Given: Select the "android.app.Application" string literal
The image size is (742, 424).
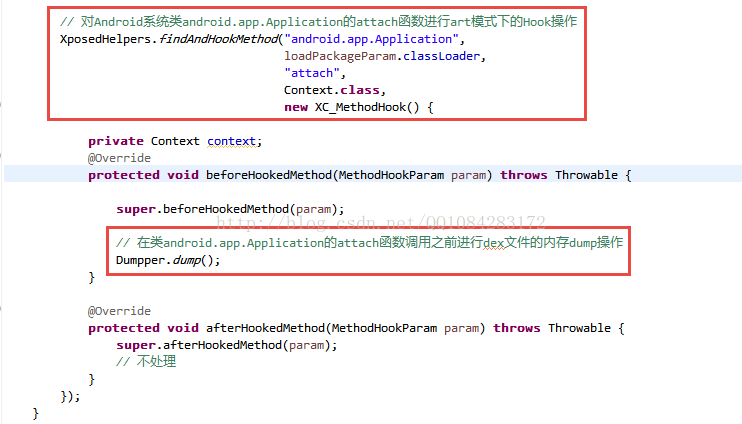Looking at the screenshot, I should (371, 39).
